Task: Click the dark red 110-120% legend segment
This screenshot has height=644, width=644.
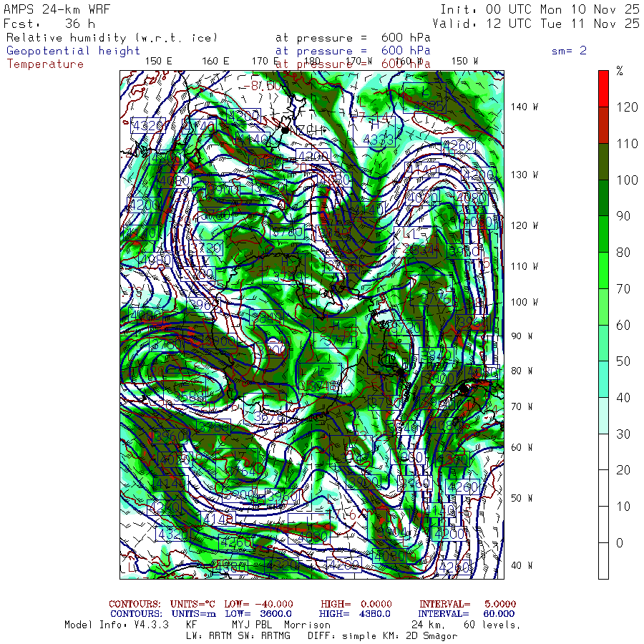Action: 603,125
